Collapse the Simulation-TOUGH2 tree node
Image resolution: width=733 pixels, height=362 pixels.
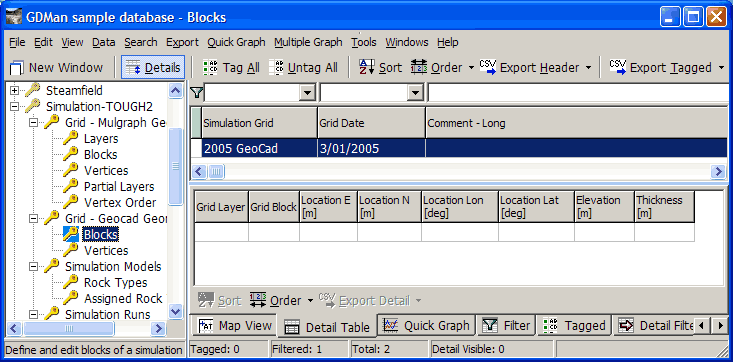[14, 107]
